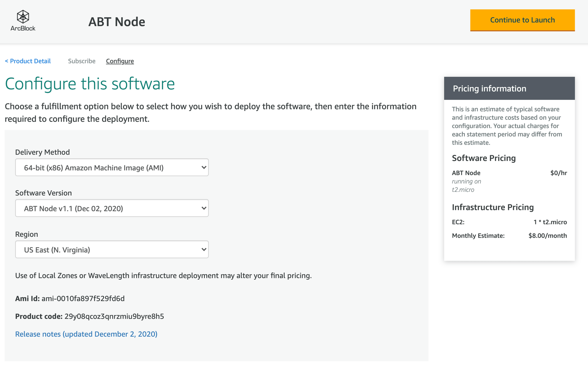The width and height of the screenshot is (588, 369).
Task: Click the Product code value text
Action: (114, 316)
